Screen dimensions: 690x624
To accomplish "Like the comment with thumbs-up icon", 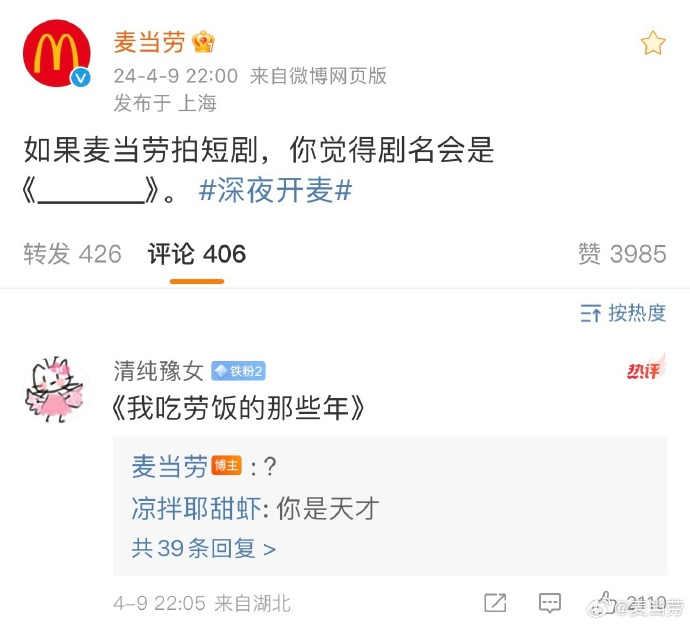I will tap(606, 602).
